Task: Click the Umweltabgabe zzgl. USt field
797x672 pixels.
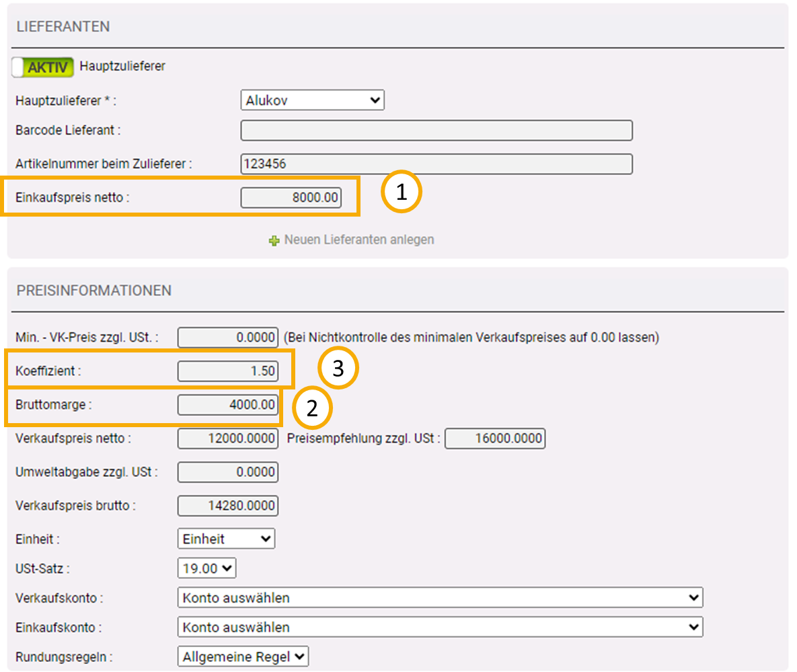Action: pos(227,472)
